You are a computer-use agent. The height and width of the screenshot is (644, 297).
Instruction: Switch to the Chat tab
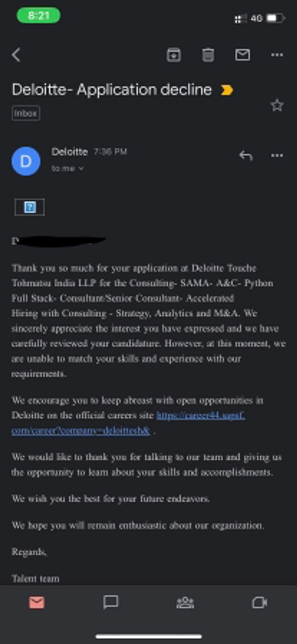[111, 602]
